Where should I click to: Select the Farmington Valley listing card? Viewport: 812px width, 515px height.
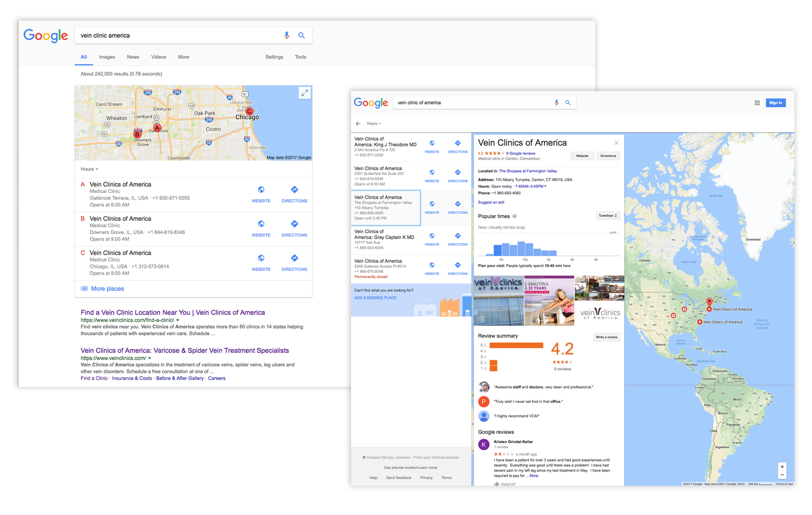coord(386,208)
